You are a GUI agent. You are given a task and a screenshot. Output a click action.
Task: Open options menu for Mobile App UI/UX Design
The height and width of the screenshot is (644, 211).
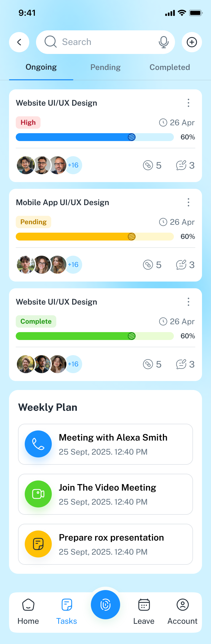(x=188, y=202)
